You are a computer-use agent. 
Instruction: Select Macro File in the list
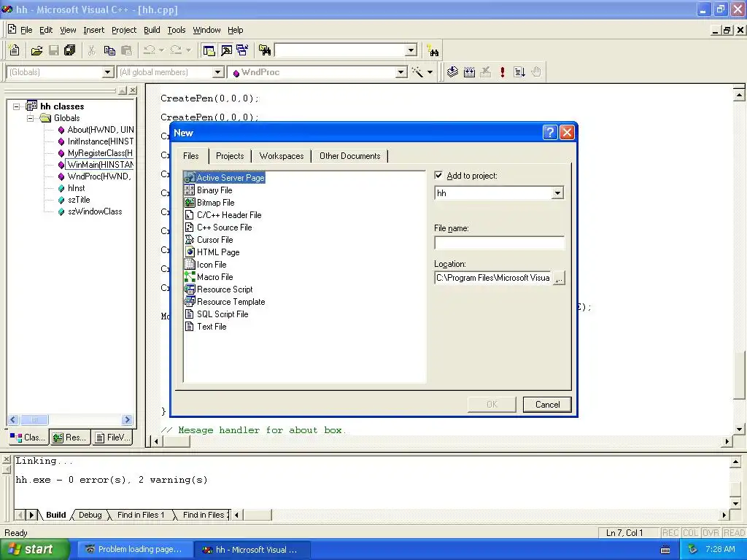209,276
